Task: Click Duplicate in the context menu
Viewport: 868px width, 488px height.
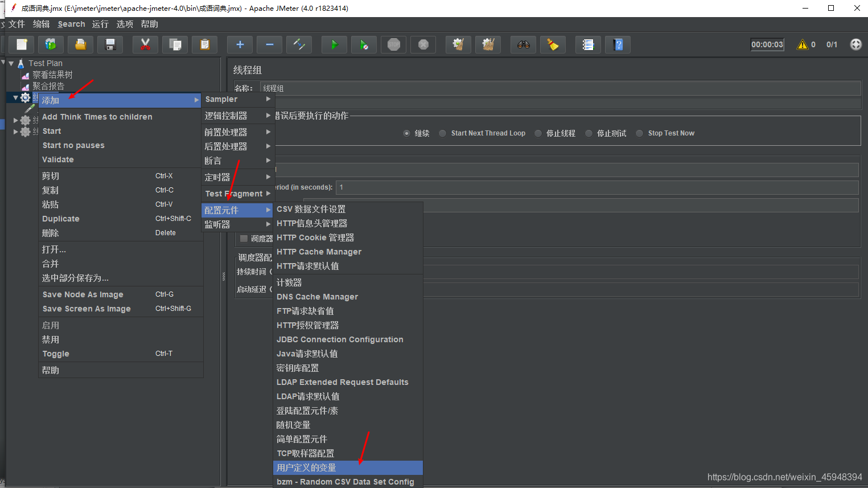Action: pyautogui.click(x=121, y=219)
